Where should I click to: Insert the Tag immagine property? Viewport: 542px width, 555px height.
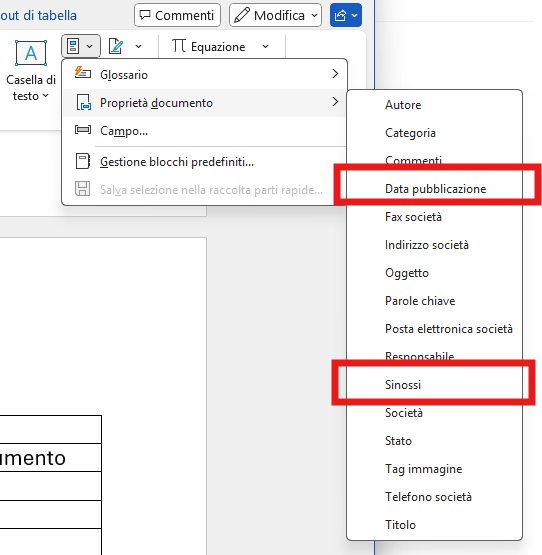point(434,468)
